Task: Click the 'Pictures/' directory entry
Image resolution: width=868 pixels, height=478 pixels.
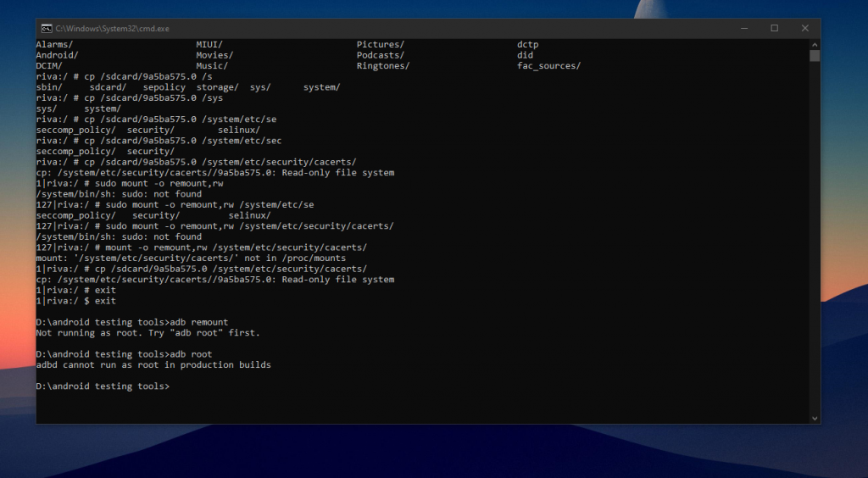Action: pos(381,44)
